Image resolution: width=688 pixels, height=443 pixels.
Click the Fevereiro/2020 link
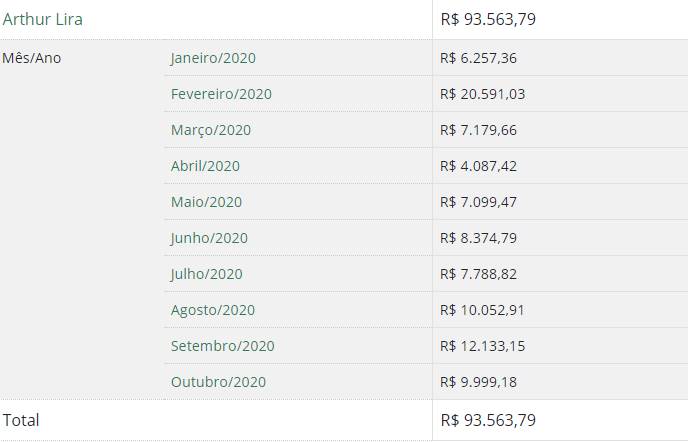click(221, 94)
